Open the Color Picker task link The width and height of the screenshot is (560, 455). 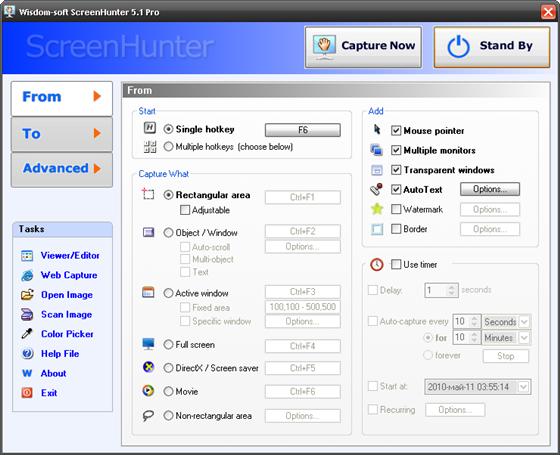coord(67,334)
